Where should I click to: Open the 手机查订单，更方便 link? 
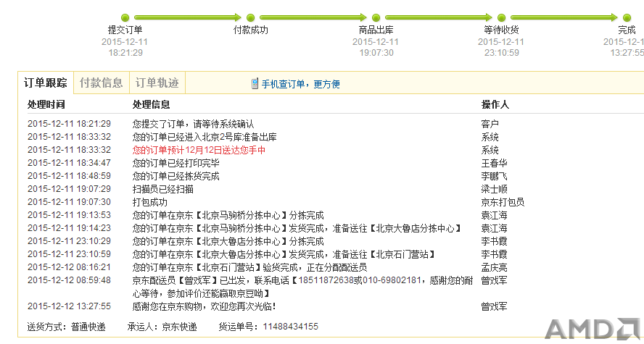[301, 84]
